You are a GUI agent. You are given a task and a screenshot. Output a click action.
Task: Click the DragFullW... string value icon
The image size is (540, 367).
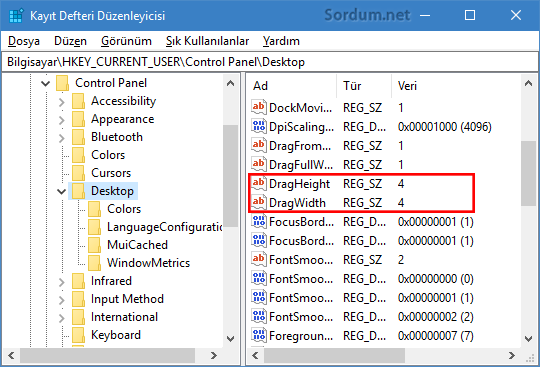tap(259, 164)
